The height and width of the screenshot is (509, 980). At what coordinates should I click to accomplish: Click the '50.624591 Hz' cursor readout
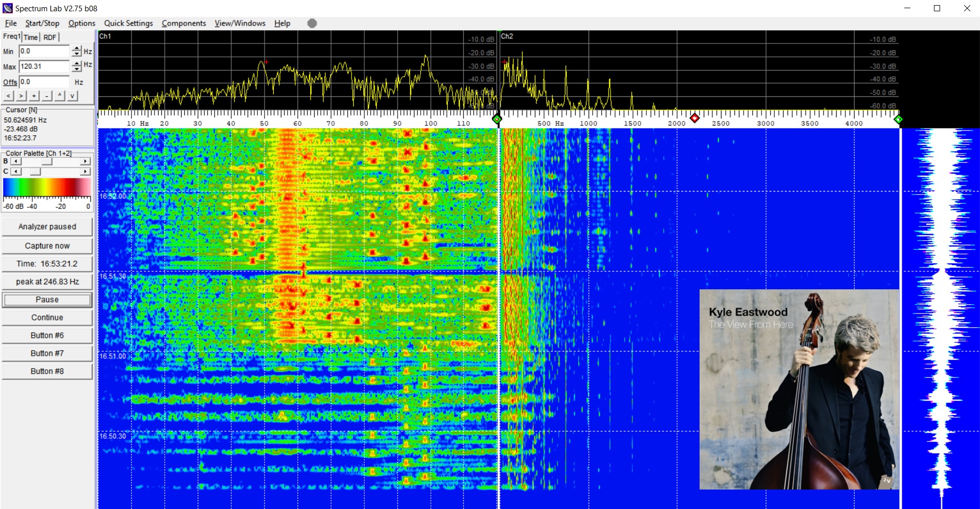click(25, 120)
